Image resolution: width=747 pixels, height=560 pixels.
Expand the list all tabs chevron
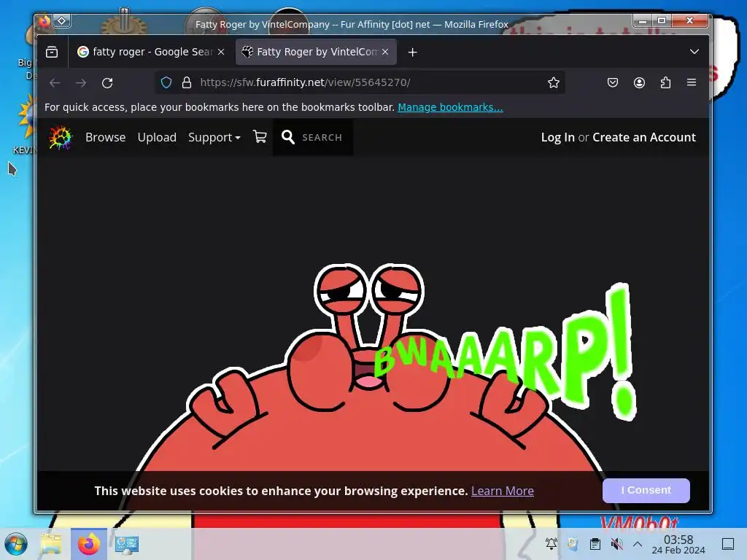[694, 52]
